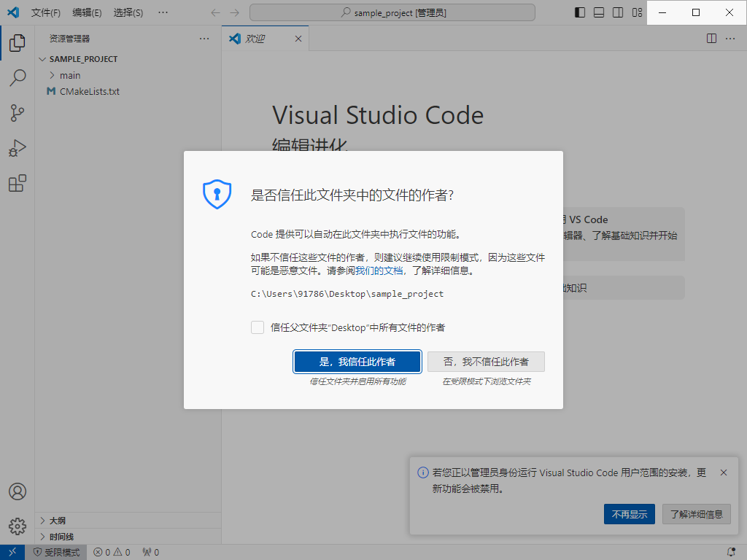Open the 编辑(E) menu

(x=87, y=13)
